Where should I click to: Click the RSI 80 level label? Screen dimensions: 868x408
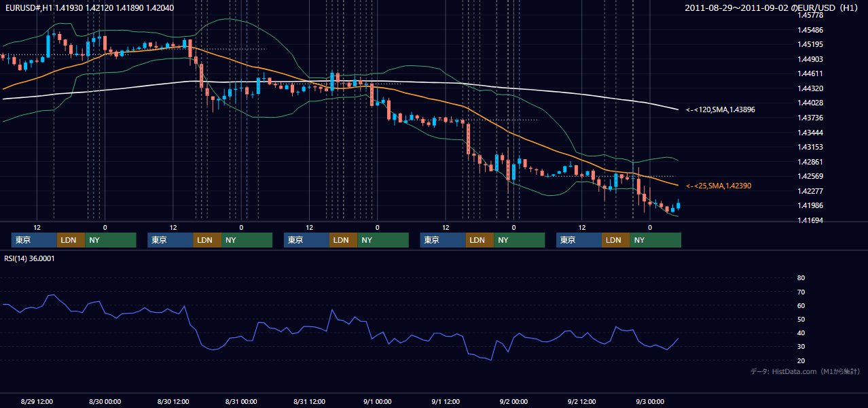[x=801, y=278]
